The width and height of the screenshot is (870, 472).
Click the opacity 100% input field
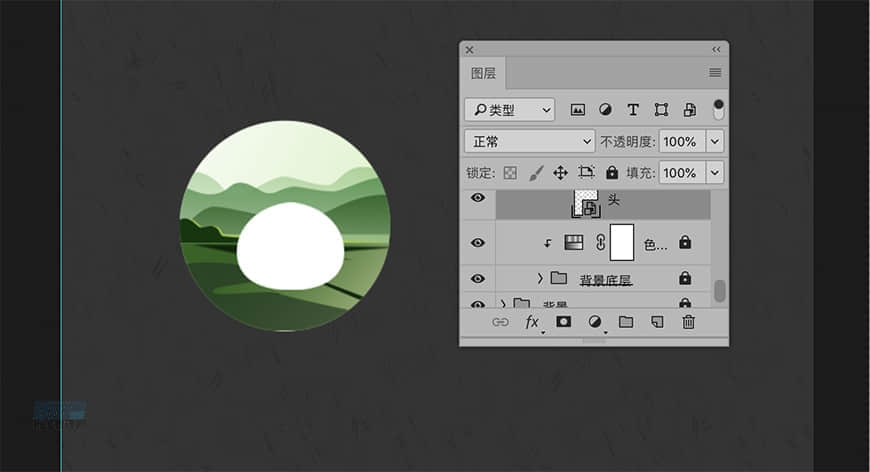681,141
